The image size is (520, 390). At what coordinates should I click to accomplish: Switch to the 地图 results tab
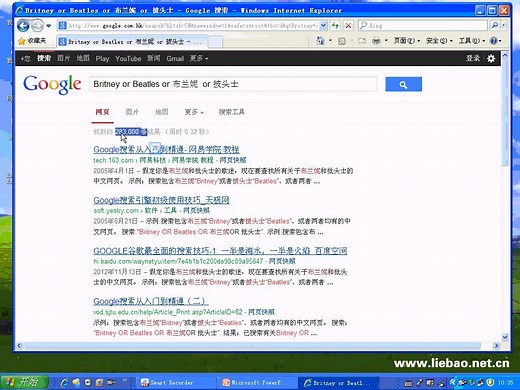click(162, 112)
